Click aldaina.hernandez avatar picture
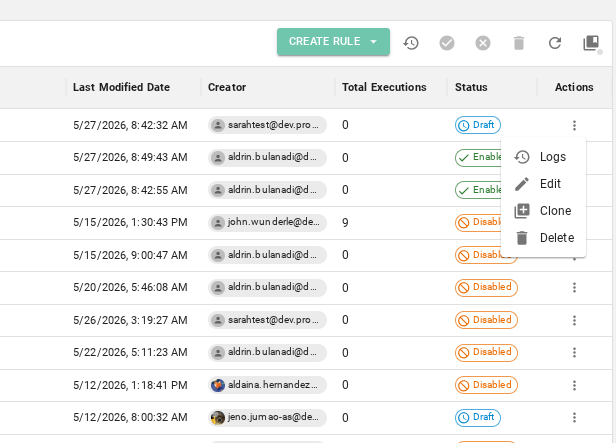616x443 pixels. pos(218,385)
